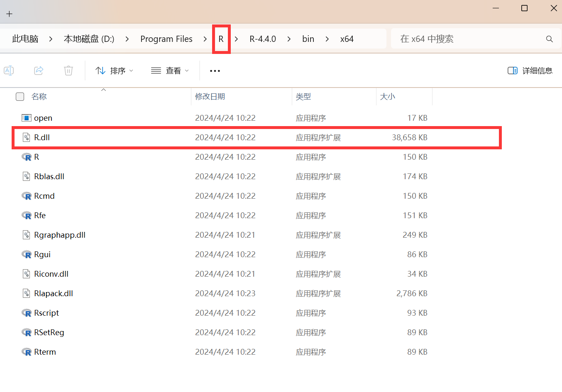
Task: Navigate to 此电脑 in the breadcrumb
Action: (x=25, y=39)
